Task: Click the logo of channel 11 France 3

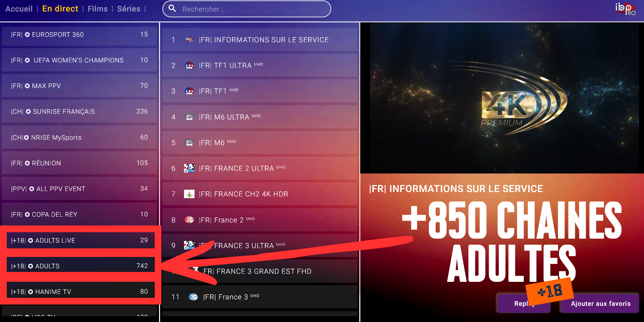Action: point(193,297)
